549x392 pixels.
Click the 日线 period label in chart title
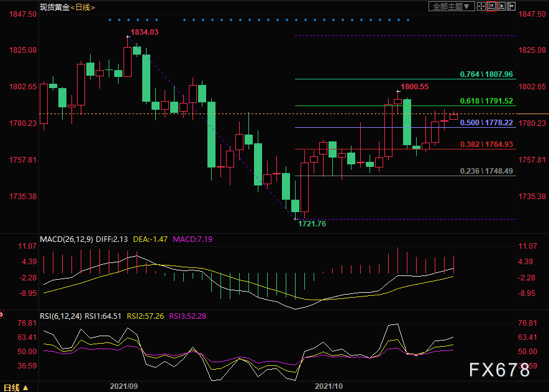83,7
